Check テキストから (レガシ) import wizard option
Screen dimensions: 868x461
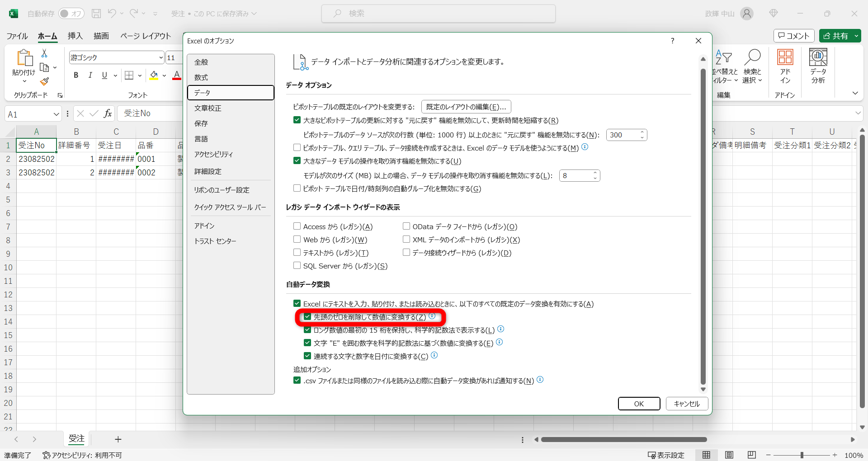pos(297,253)
